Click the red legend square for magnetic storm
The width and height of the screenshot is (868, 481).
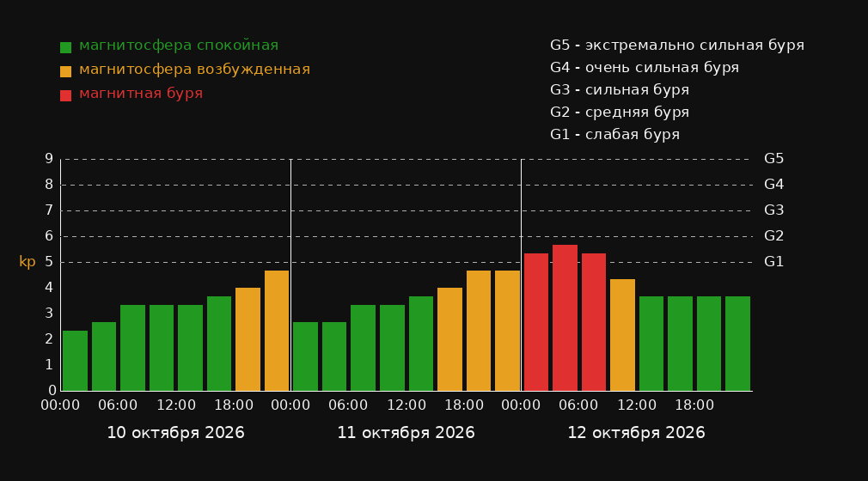pos(65,95)
